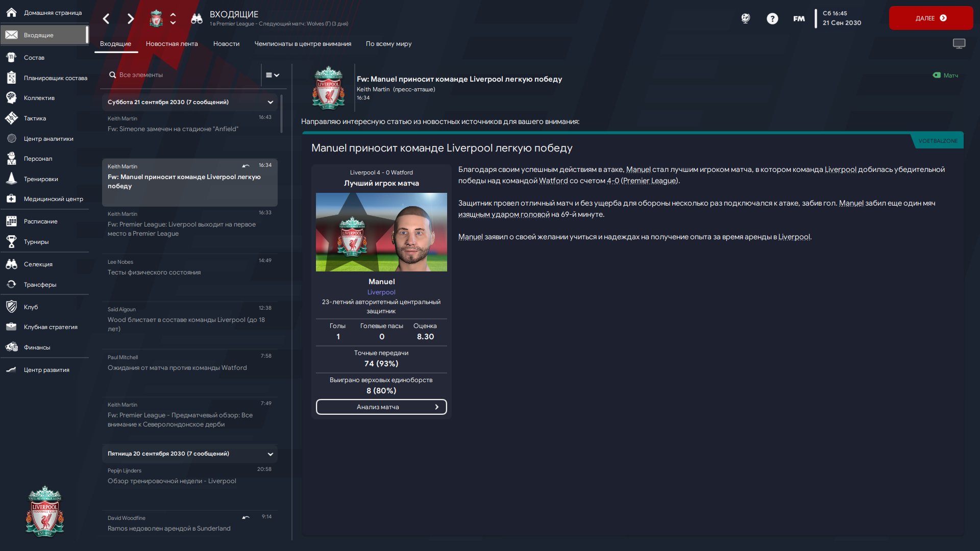Click the back navigation arrow
Screen dimensions: 980x551
click(x=106, y=19)
